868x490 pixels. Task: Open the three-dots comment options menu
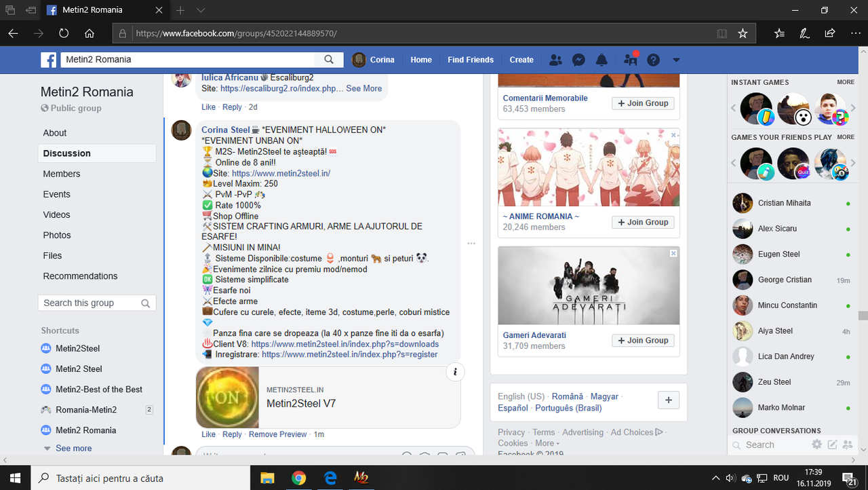pos(471,243)
